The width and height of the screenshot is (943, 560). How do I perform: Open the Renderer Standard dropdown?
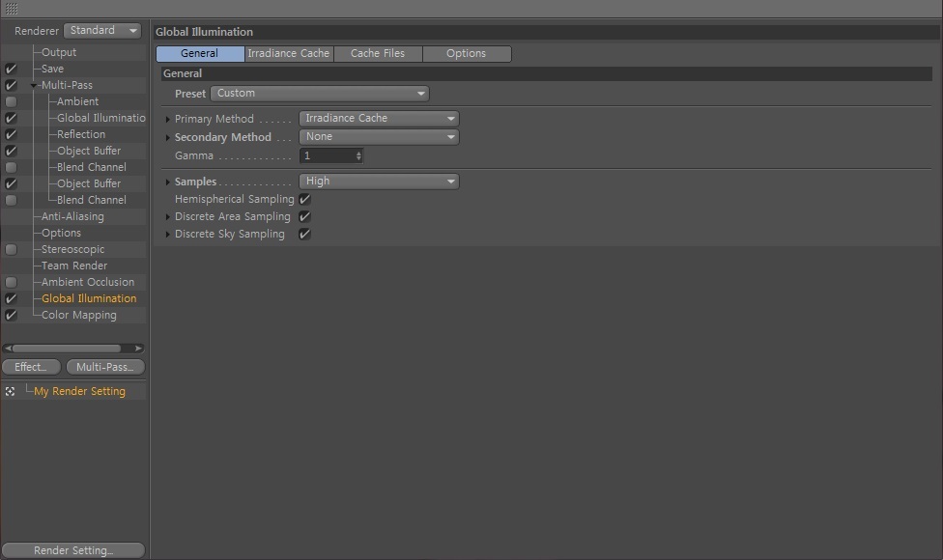(x=102, y=30)
